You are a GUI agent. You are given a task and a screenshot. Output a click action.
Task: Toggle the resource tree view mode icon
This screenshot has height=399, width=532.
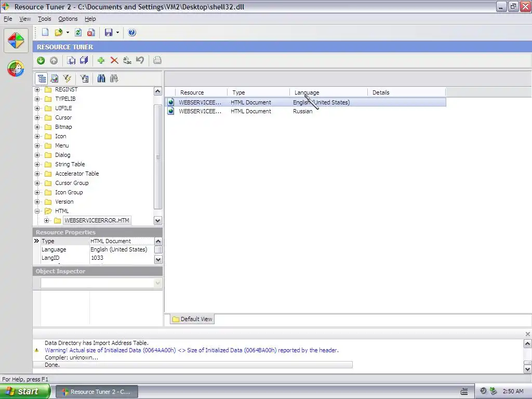pos(42,79)
